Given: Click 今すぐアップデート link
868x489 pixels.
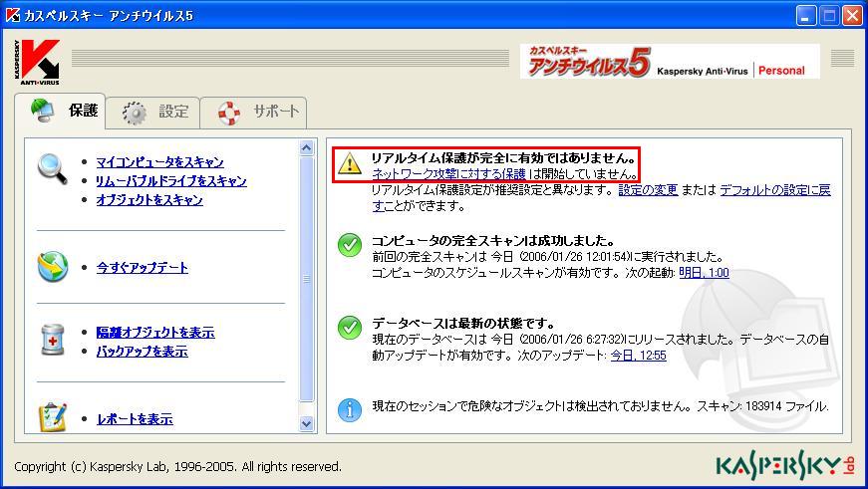Looking at the screenshot, I should click(143, 268).
